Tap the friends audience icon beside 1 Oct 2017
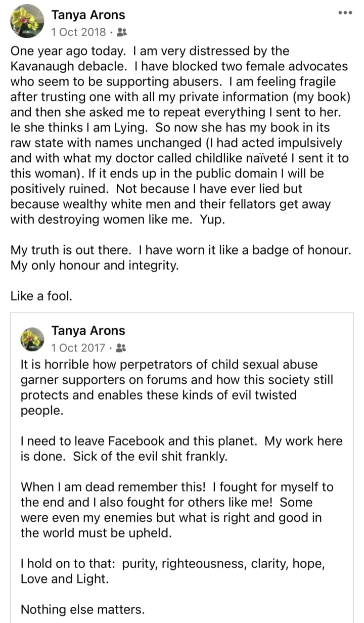Screen dimensions: 364x623 pyautogui.click(x=121, y=348)
